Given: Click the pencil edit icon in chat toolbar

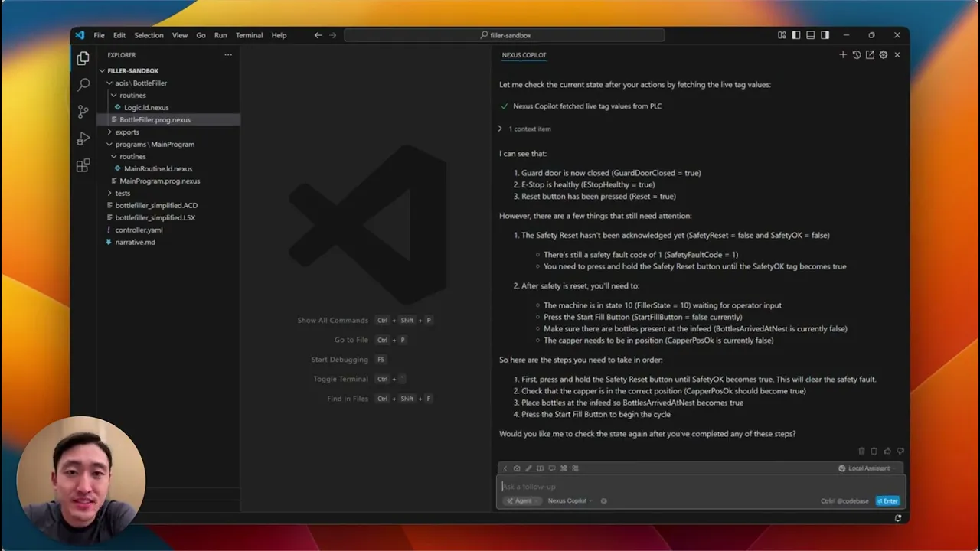Looking at the screenshot, I should pyautogui.click(x=528, y=468).
